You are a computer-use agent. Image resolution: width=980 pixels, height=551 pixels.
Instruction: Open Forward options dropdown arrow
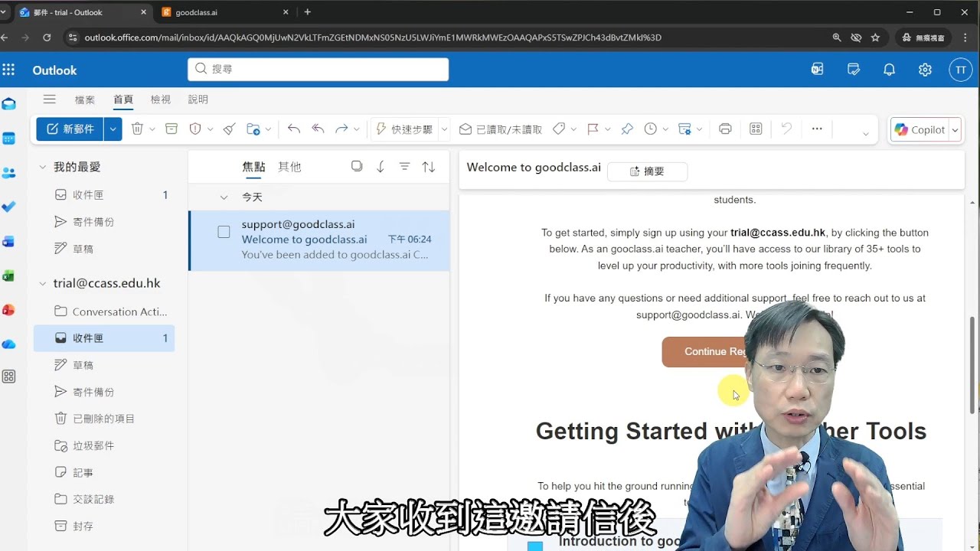pos(357,129)
